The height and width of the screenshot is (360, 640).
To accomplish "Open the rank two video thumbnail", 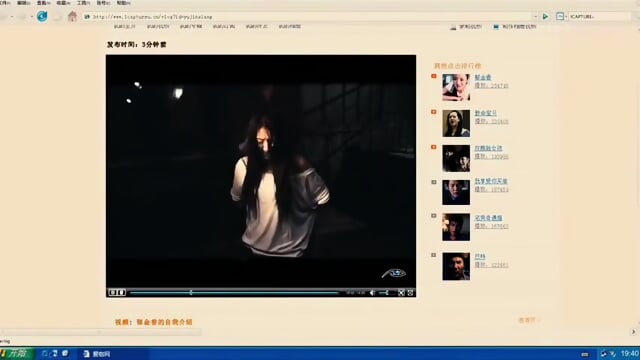I will point(456,123).
